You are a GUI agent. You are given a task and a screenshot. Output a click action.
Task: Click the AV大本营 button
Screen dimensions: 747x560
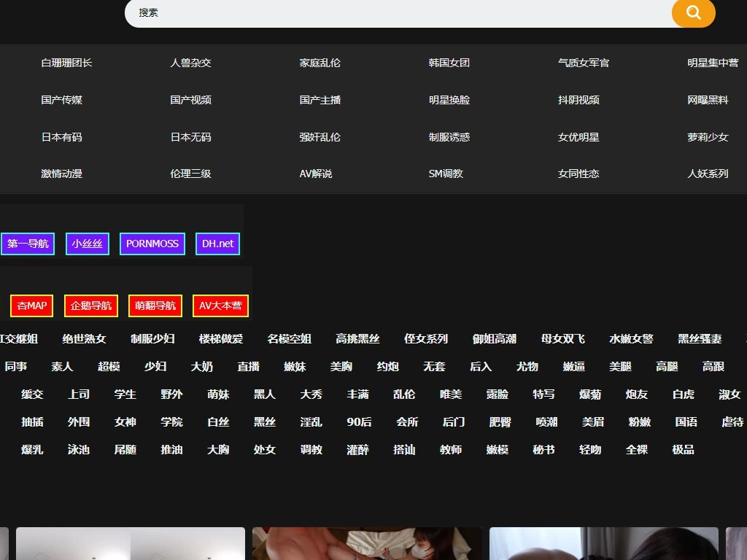pyautogui.click(x=220, y=306)
